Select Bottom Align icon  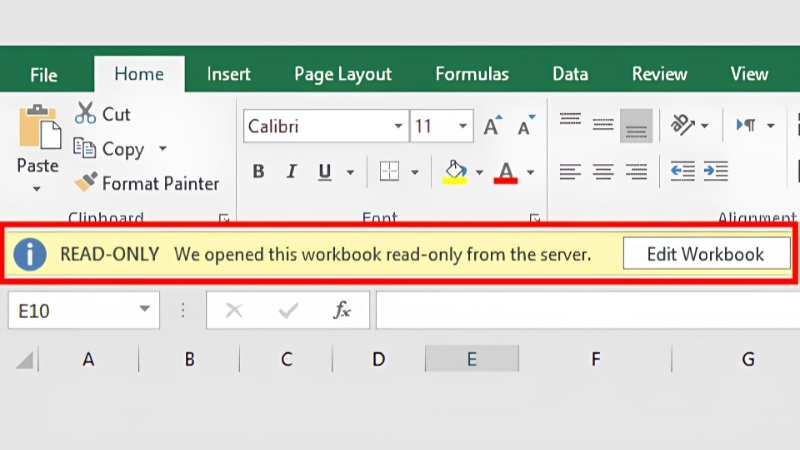point(636,126)
